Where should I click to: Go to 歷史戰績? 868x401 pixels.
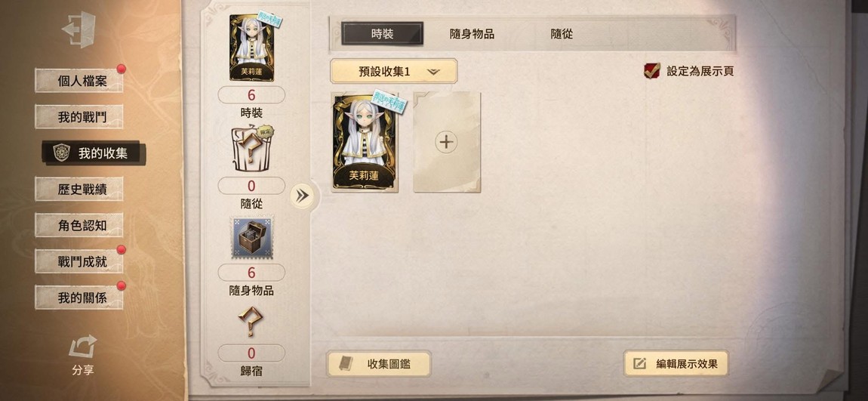[79, 190]
